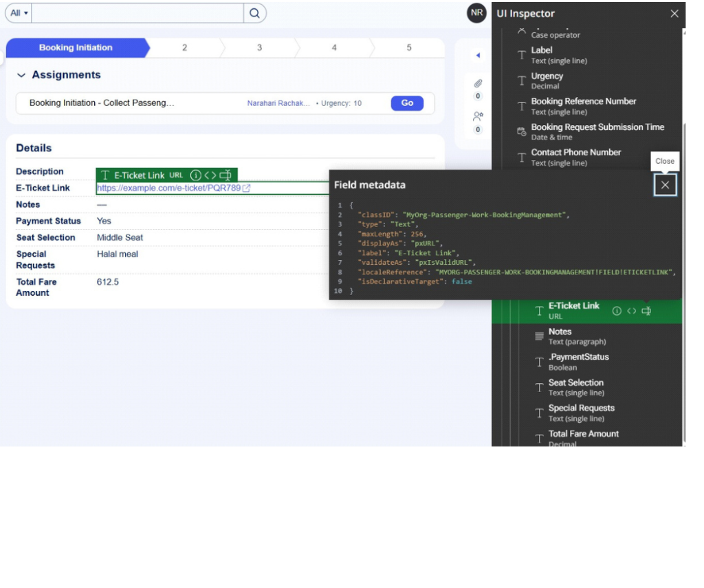Click rename field icon on E-Ticket tree row
Image resolution: width=704 pixels, height=588 pixels.
(x=646, y=311)
